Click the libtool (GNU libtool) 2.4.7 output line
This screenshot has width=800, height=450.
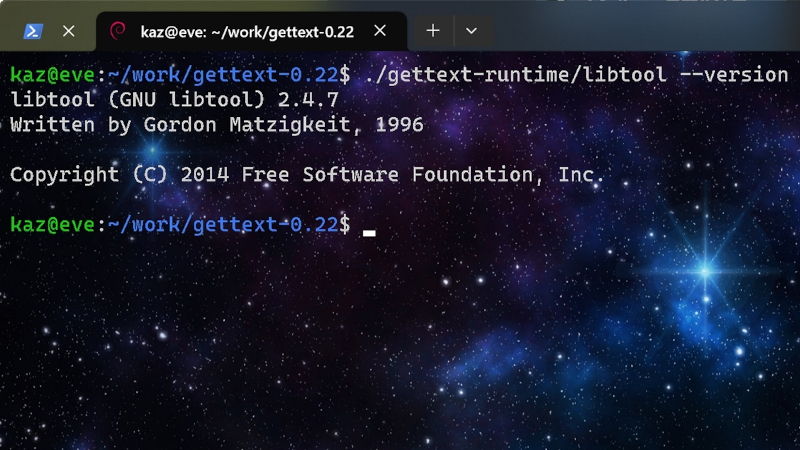click(x=174, y=99)
